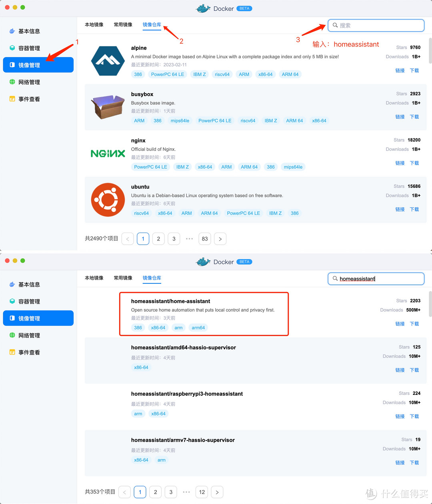Click the 基本信息 info icon

point(12,31)
